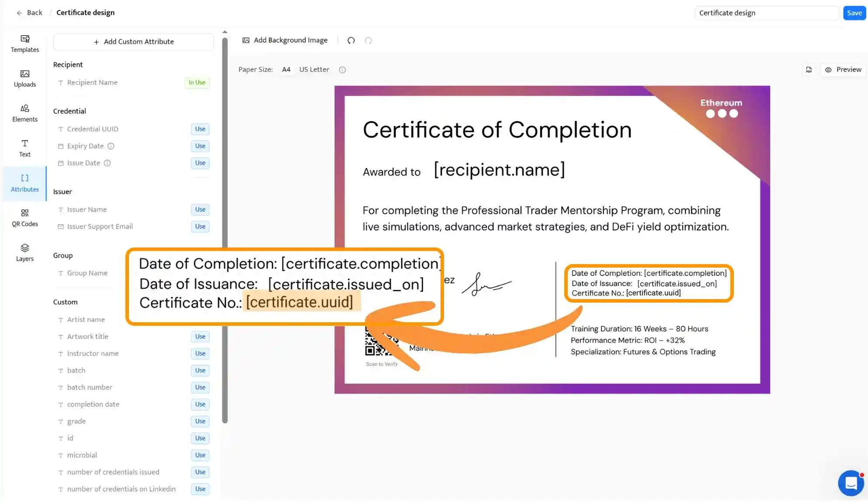Switch to the Attributes tab
Image resolution: width=868 pixels, height=502 pixels.
pyautogui.click(x=24, y=183)
